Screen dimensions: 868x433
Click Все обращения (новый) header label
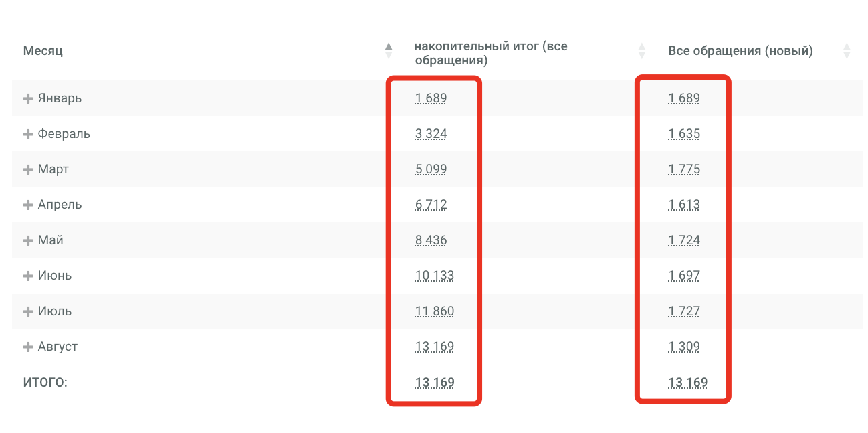point(740,51)
